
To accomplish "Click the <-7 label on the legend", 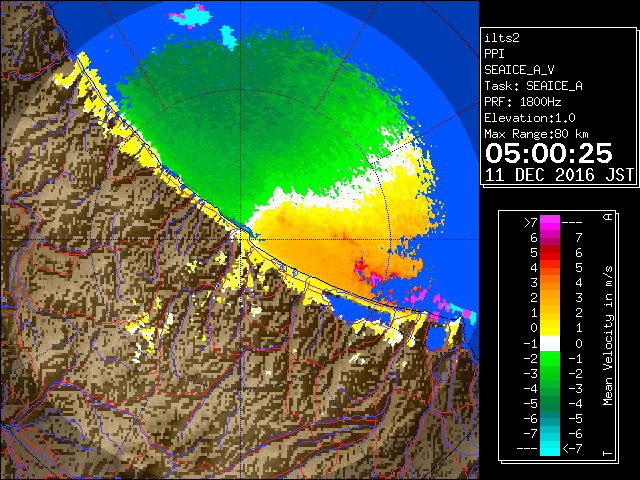I will (x=572, y=449).
